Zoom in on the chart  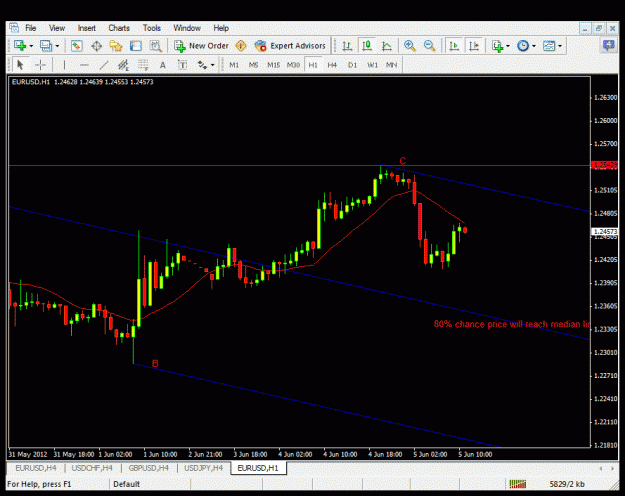409,46
